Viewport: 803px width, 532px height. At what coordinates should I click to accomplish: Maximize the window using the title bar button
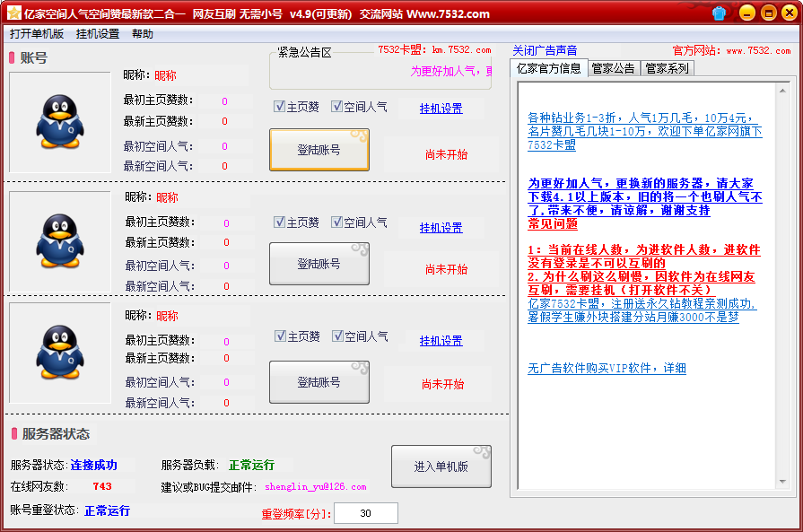coord(769,13)
